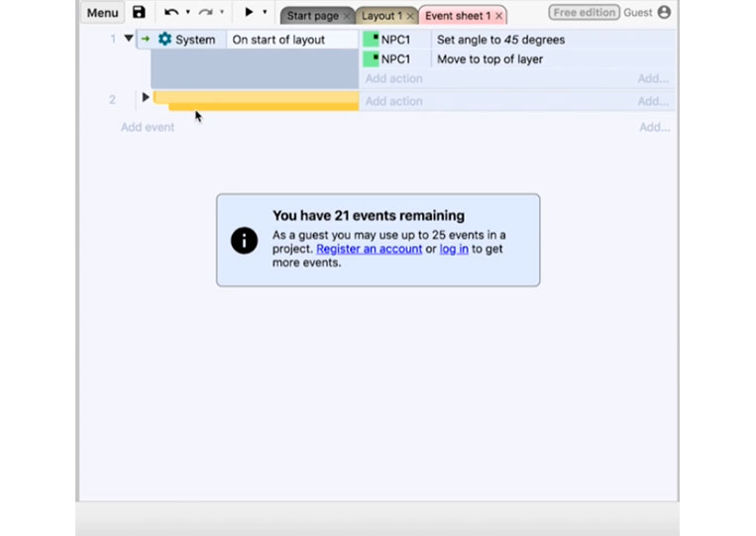Click the Redo arrow icon

(206, 12)
